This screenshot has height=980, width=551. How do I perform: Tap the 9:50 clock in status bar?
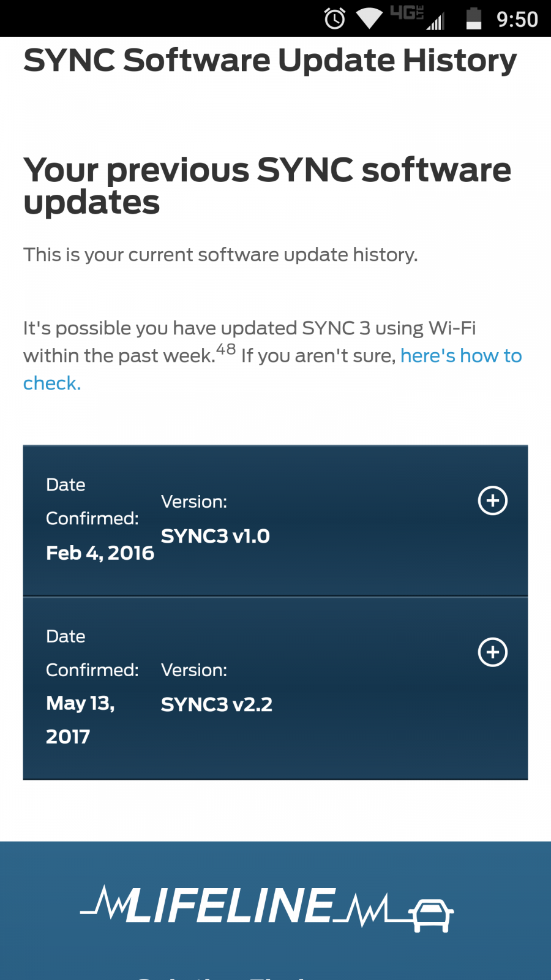tap(517, 20)
